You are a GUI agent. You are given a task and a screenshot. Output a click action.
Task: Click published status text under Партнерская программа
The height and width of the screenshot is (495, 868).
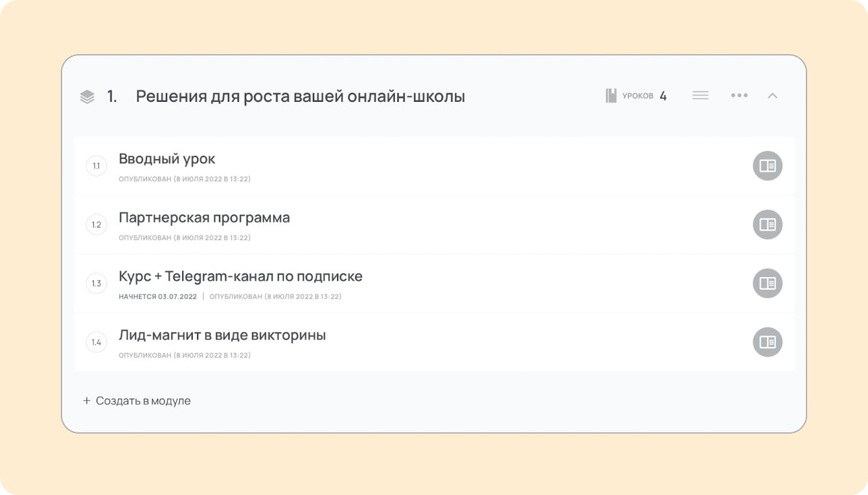[x=184, y=238]
